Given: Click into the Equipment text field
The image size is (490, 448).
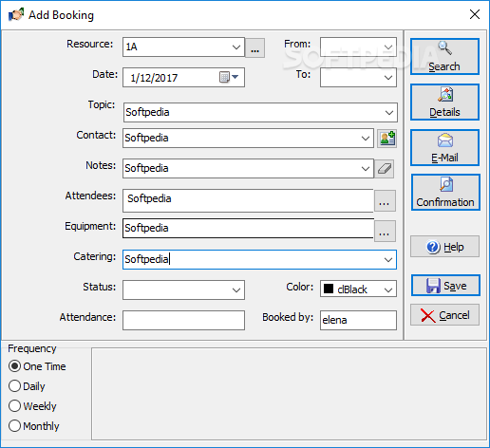Looking at the screenshot, I should coord(248,228).
